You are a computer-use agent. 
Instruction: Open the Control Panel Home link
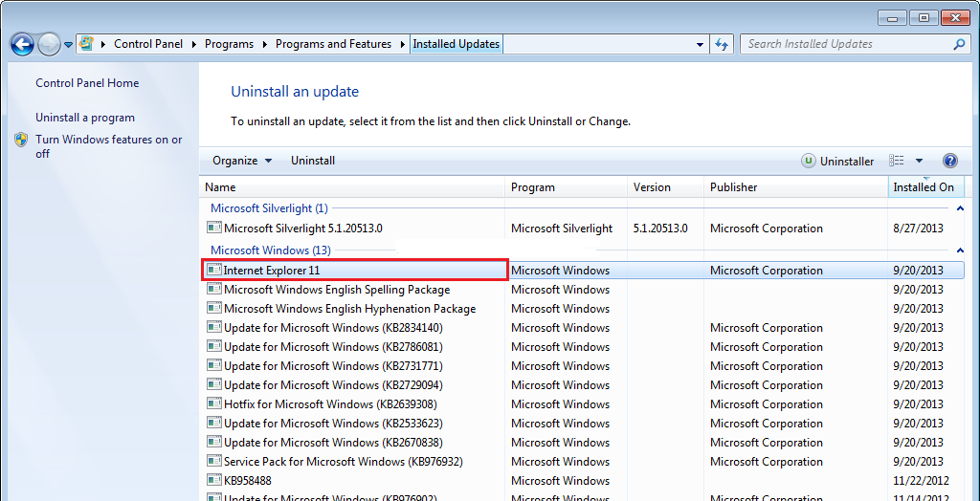click(87, 83)
